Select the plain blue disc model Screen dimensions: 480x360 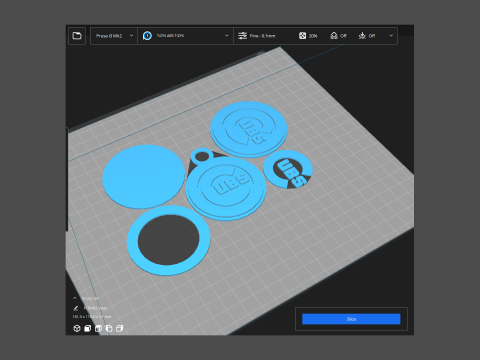pos(143,177)
